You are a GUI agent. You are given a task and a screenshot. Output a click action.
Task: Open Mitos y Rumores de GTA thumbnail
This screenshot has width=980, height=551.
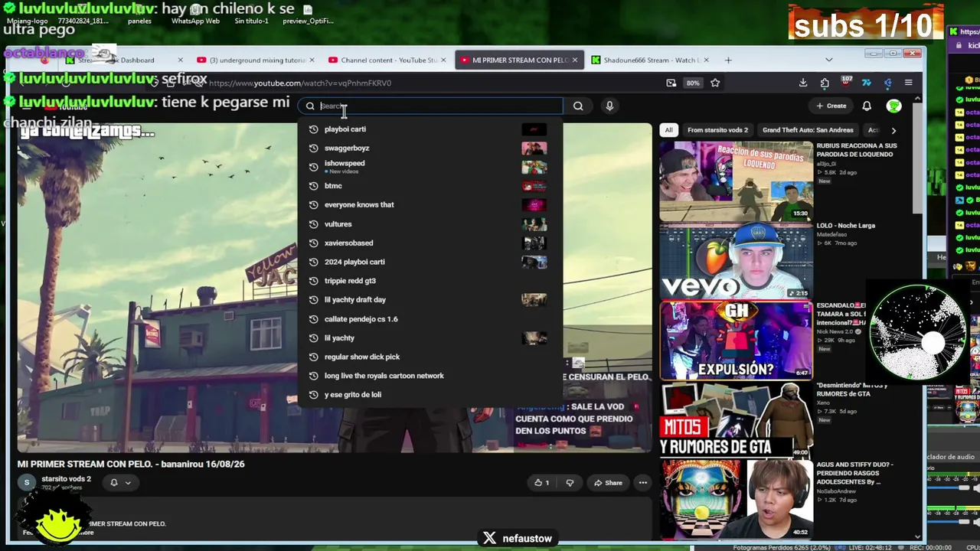coord(736,419)
